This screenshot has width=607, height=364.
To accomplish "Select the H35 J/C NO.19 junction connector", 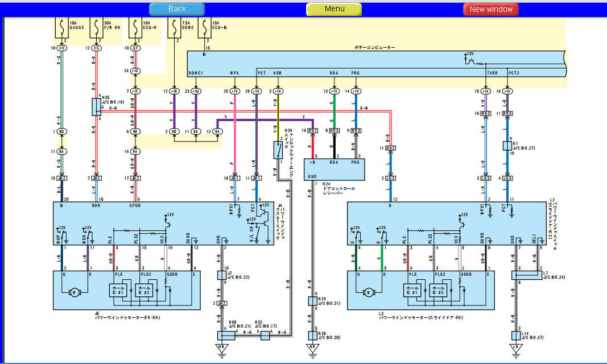I will 96,107.
